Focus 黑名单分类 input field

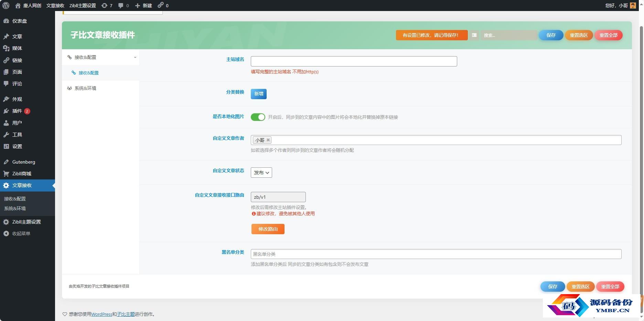click(x=436, y=254)
